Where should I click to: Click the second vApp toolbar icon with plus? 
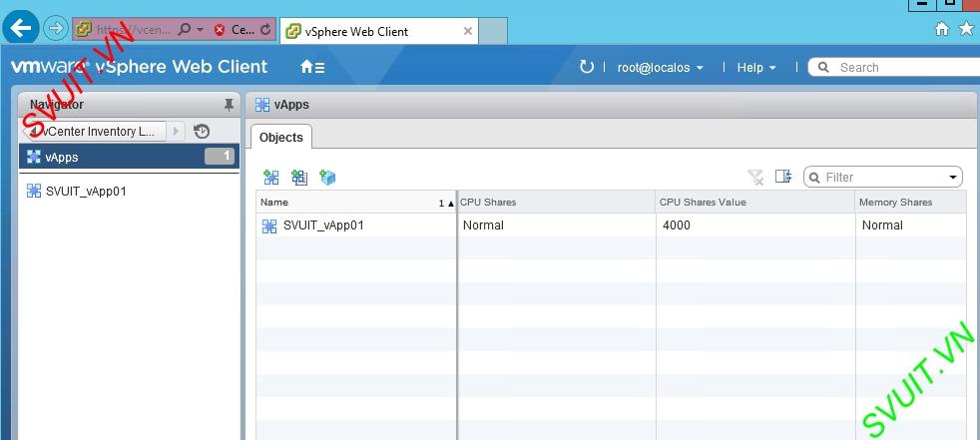coord(299,178)
